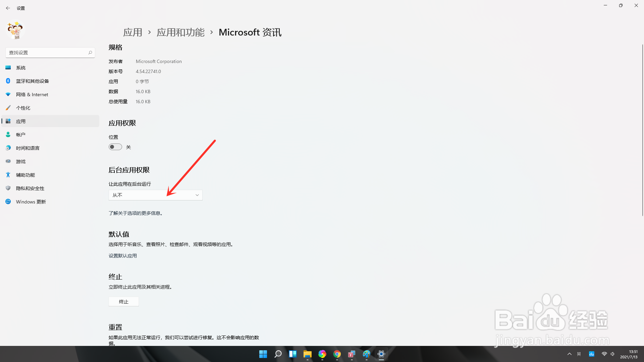Click the Baidu input tray icon
Image resolution: width=644 pixels, height=362 pixels.
pos(592,354)
